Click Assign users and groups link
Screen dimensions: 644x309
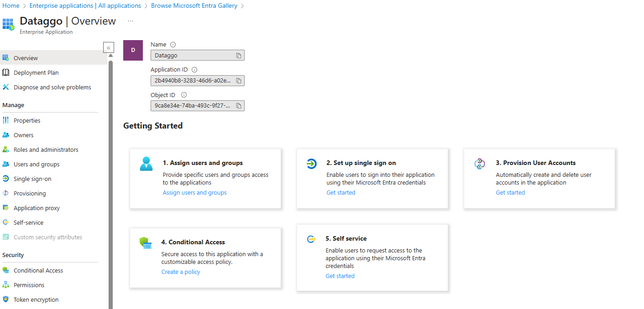coord(194,192)
